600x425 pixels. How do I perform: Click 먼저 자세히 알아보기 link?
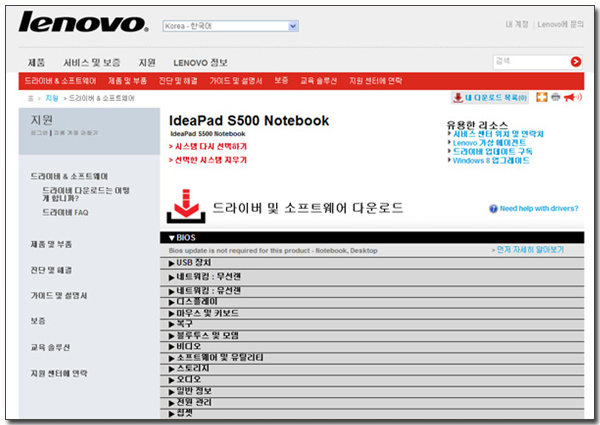tap(530, 250)
